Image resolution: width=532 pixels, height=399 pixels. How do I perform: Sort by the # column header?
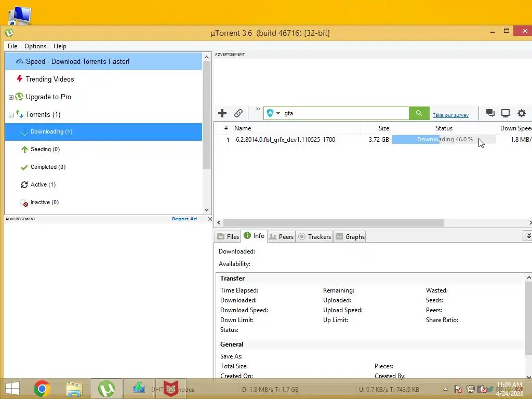[x=226, y=128]
